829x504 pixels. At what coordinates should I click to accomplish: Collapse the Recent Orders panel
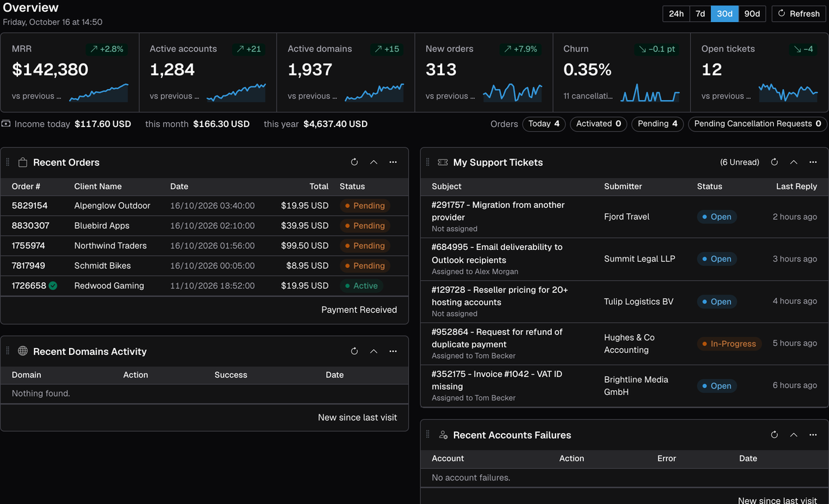click(x=374, y=162)
